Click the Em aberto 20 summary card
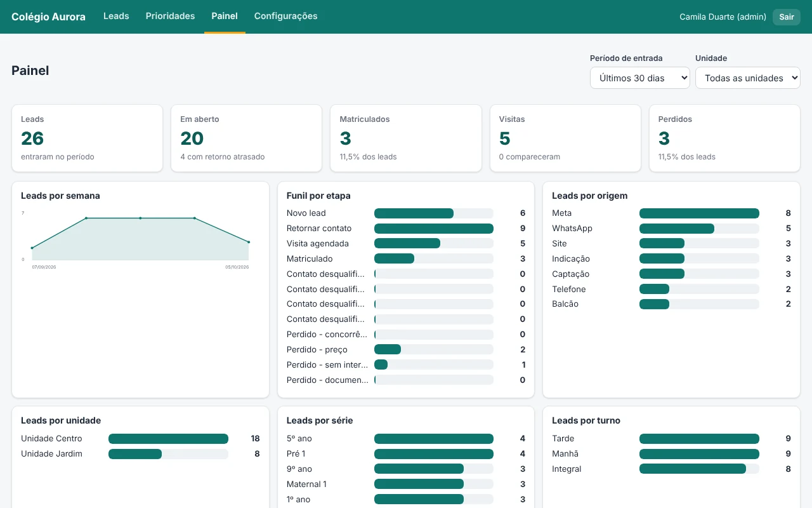The width and height of the screenshot is (812, 508). [x=247, y=138]
